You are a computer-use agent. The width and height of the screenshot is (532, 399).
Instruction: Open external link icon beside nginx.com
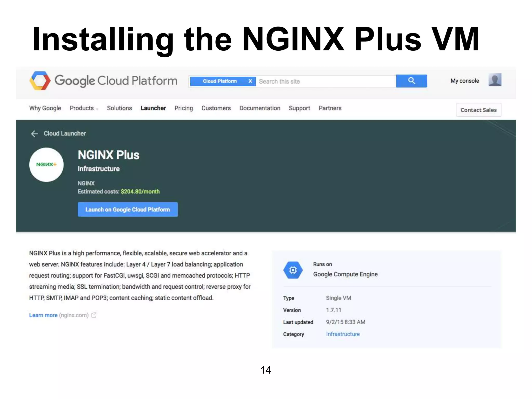(x=94, y=315)
